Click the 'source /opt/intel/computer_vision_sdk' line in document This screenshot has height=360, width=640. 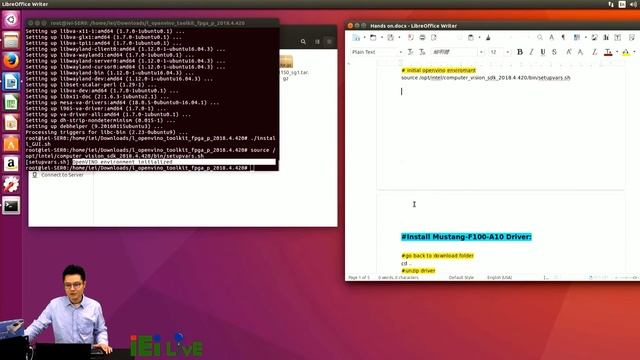[x=486, y=78]
